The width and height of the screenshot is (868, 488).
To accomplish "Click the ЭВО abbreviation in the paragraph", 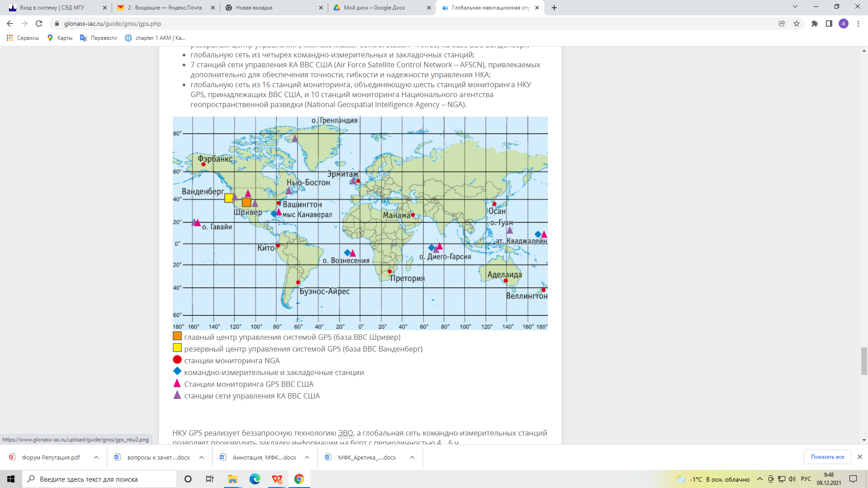I will 345,433.
